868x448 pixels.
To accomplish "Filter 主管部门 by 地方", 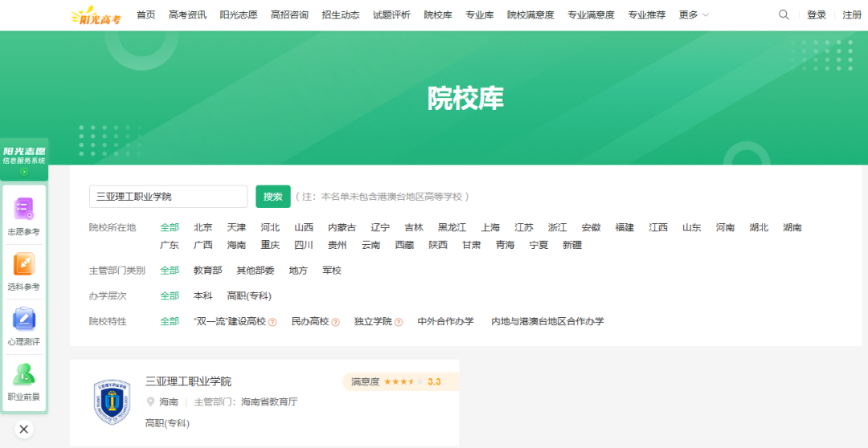I will tap(298, 271).
